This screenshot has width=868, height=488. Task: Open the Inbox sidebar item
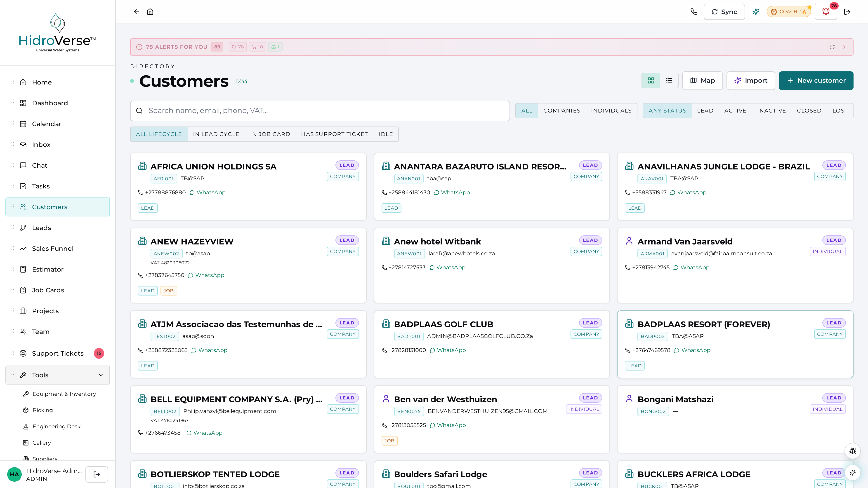coord(58,145)
